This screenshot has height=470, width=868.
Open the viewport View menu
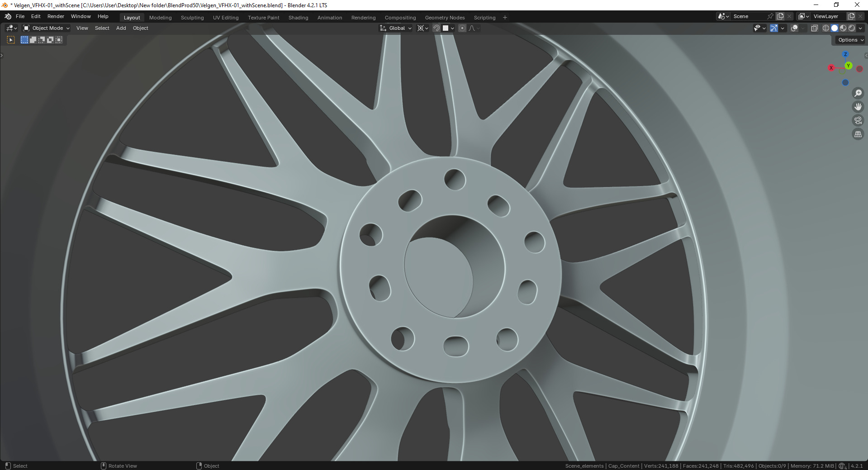pos(82,28)
